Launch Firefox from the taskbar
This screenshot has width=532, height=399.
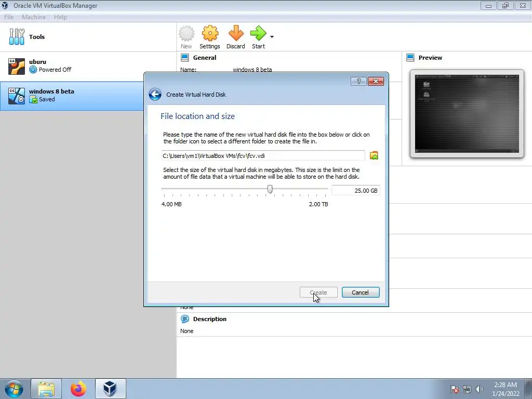pyautogui.click(x=78, y=389)
